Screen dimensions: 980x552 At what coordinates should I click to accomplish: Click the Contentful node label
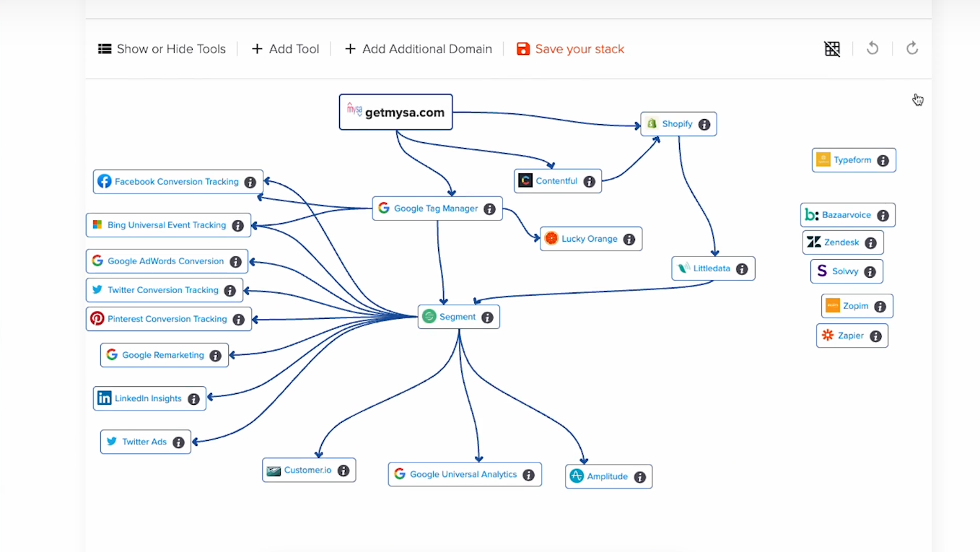[x=556, y=181]
